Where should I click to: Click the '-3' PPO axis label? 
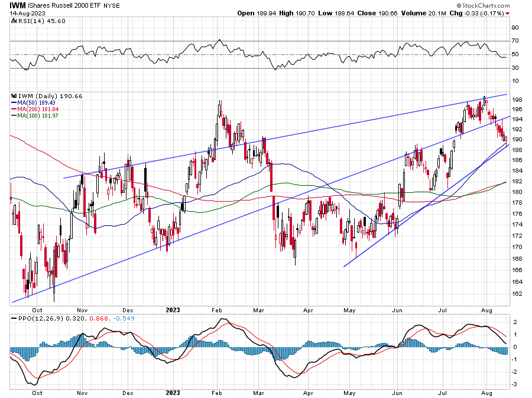[x=515, y=384]
